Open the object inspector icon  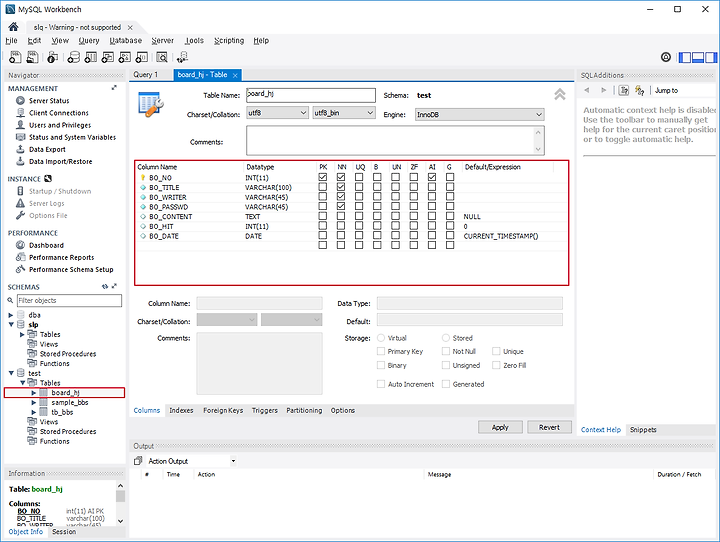click(52, 57)
